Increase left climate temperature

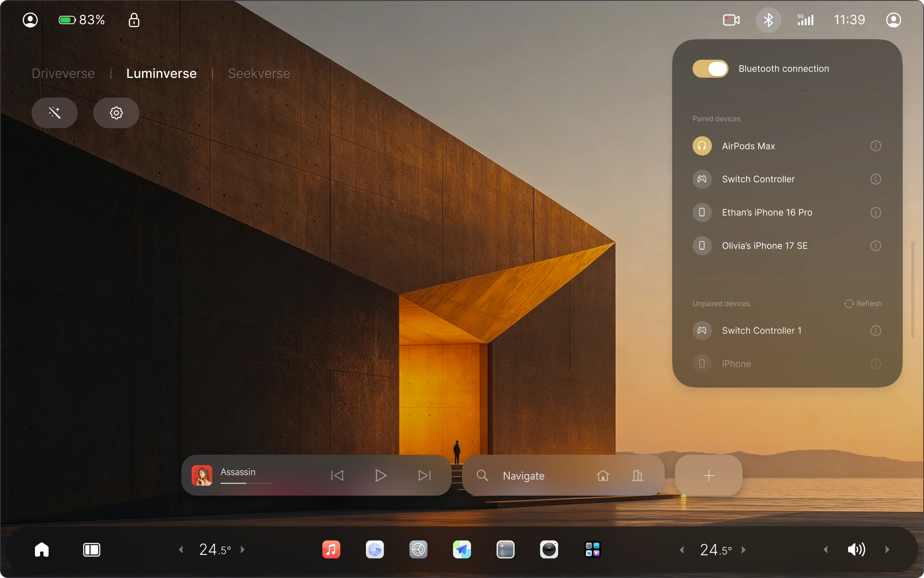(243, 550)
